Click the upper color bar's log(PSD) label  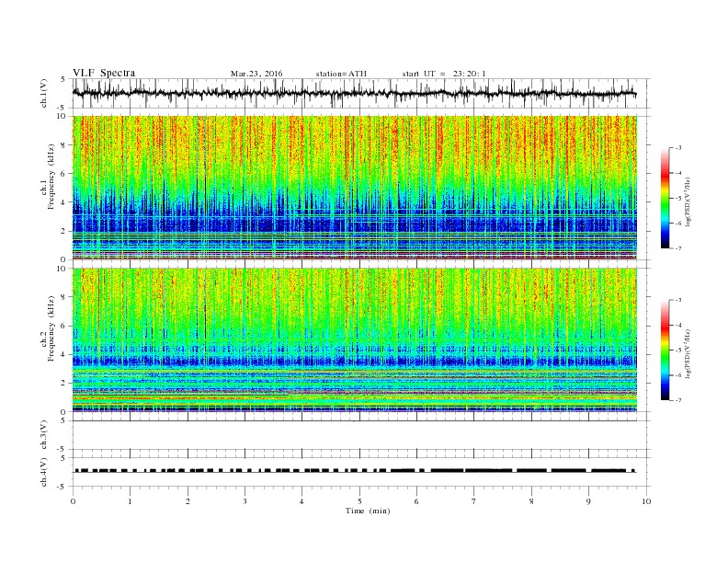tap(688, 201)
